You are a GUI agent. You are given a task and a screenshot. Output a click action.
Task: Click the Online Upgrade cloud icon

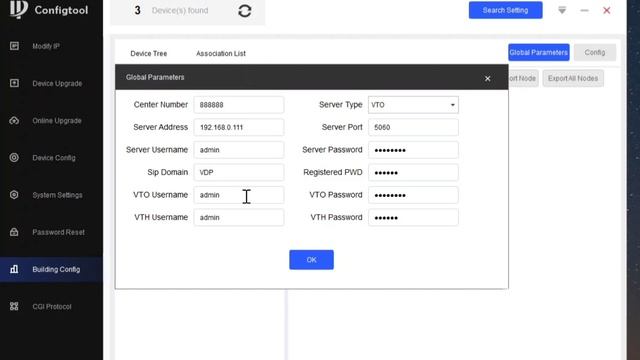coord(14,121)
